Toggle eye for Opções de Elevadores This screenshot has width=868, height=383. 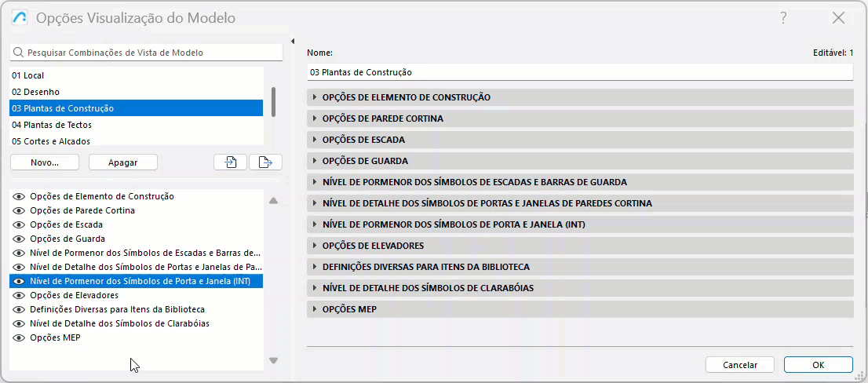click(x=20, y=296)
